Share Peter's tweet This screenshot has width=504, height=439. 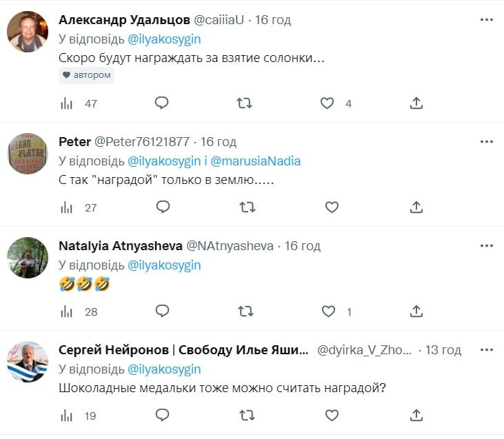(416, 207)
